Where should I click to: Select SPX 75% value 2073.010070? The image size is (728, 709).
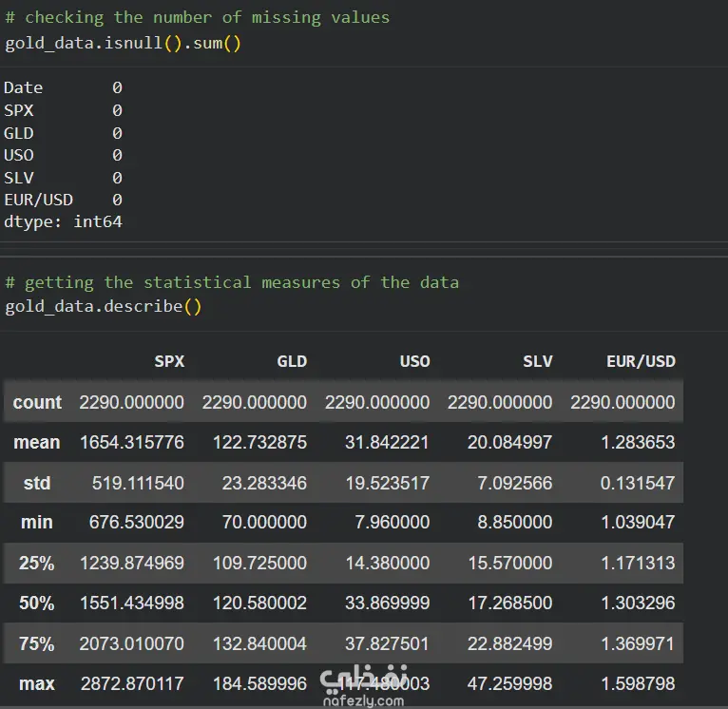(x=132, y=644)
